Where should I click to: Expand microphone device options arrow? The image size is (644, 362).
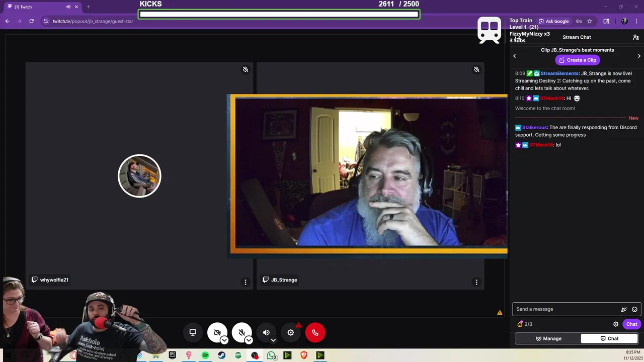point(249,340)
